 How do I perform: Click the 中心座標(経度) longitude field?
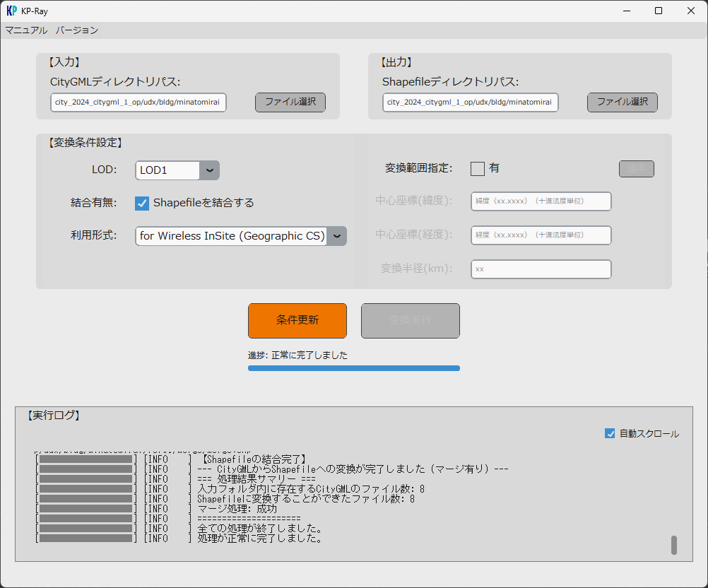tap(541, 235)
